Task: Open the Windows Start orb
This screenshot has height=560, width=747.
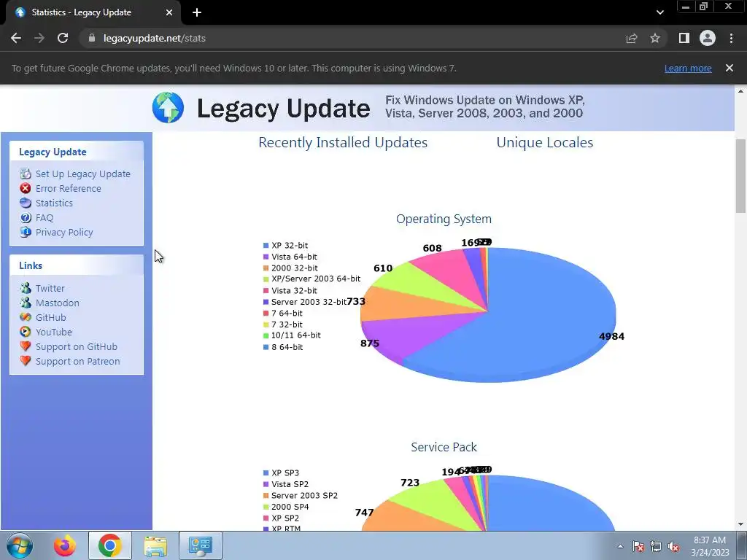Action: [20, 545]
